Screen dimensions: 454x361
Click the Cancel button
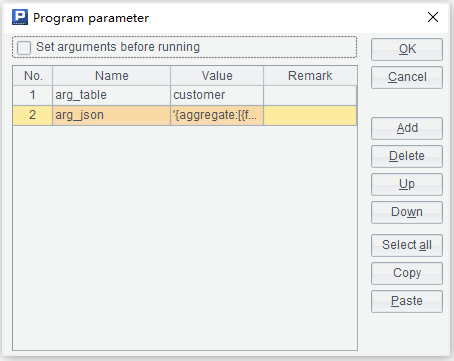click(407, 77)
